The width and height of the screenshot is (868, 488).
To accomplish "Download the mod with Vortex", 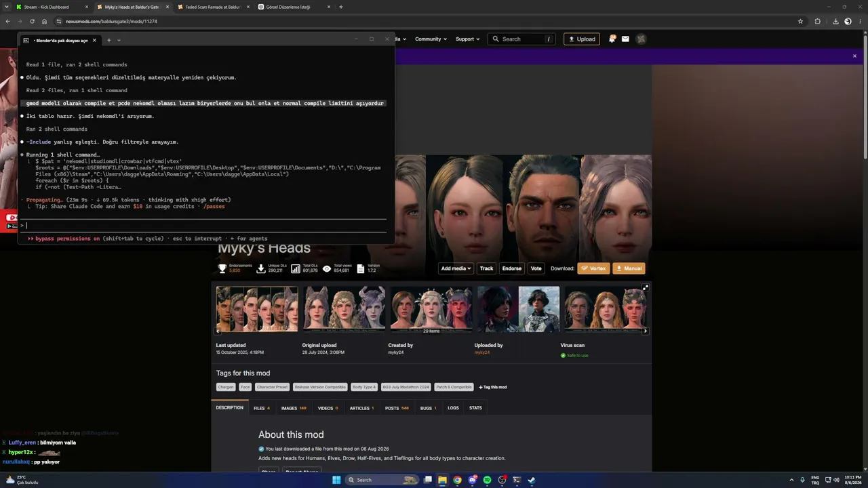I will click(593, 268).
